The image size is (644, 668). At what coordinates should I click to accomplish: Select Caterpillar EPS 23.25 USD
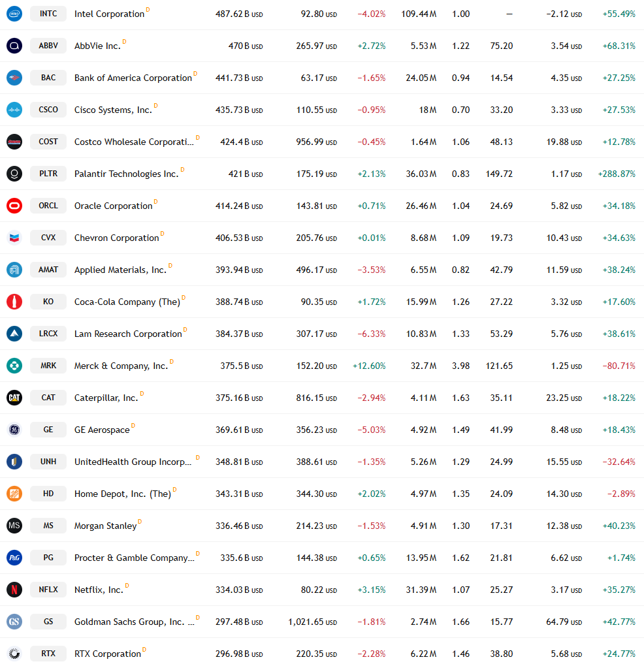tap(564, 398)
